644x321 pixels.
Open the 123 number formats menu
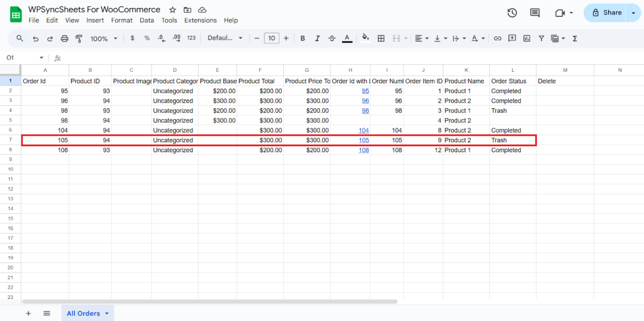[191, 38]
